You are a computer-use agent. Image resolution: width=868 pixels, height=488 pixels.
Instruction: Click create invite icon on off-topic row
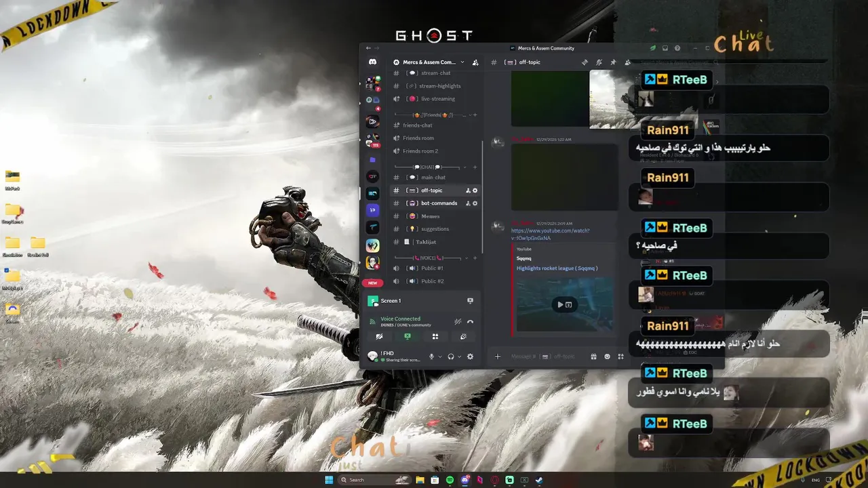(x=468, y=190)
